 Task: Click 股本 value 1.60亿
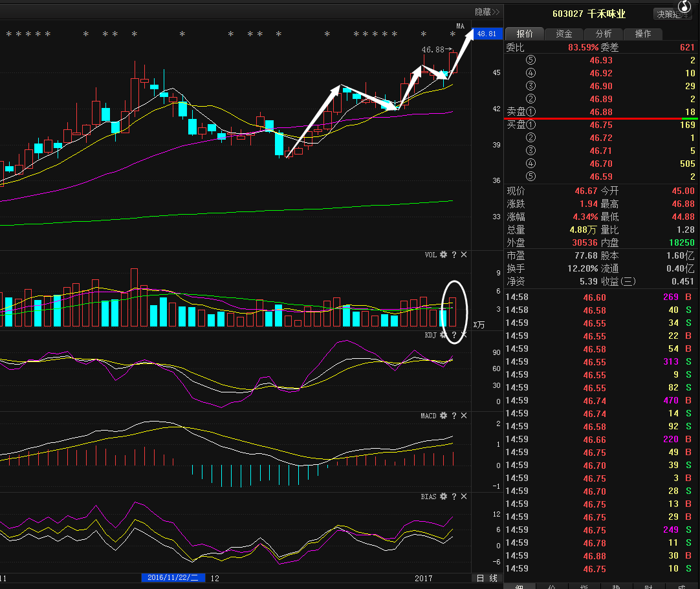point(681,255)
